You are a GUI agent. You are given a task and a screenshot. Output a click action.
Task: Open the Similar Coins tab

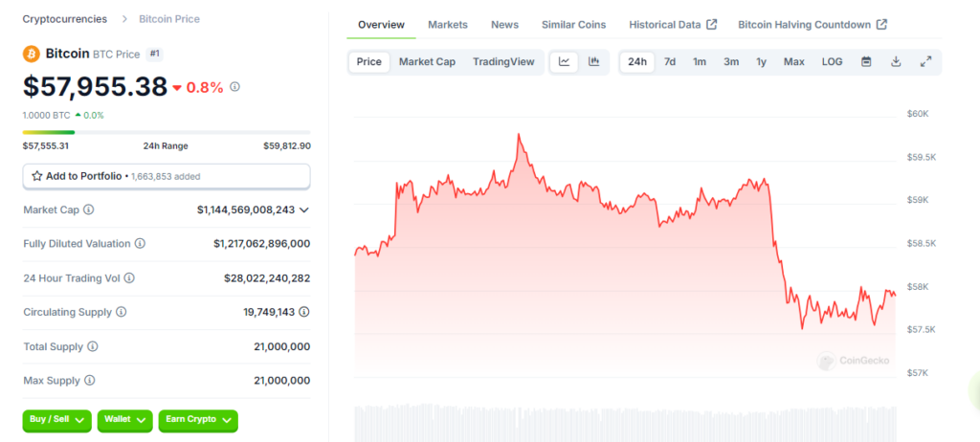point(574,25)
